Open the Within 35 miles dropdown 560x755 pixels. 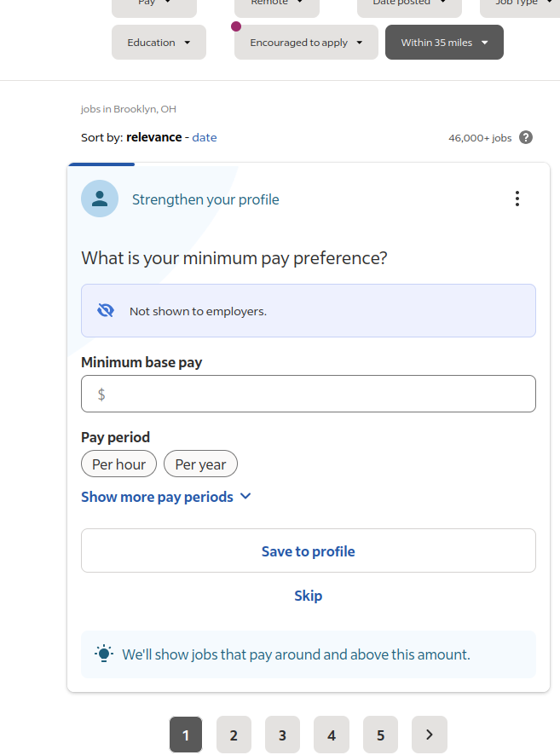pyautogui.click(x=444, y=43)
